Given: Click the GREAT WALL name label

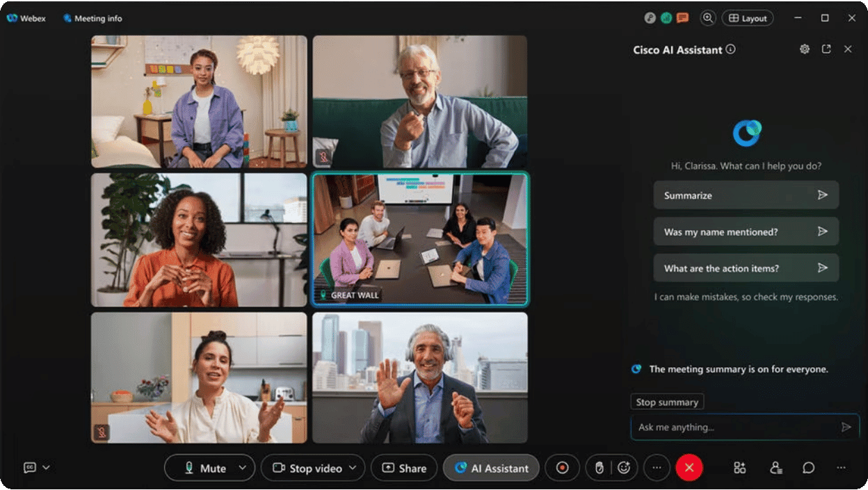Looking at the screenshot, I should coord(355,295).
